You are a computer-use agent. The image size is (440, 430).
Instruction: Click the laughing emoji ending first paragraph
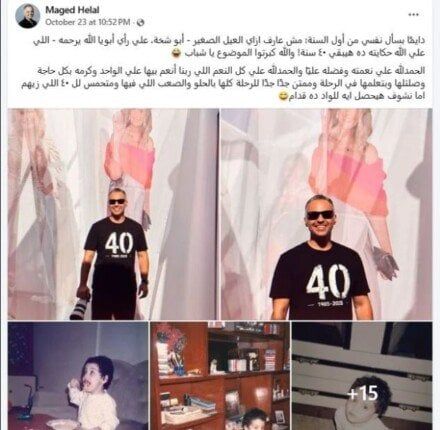click(x=180, y=54)
